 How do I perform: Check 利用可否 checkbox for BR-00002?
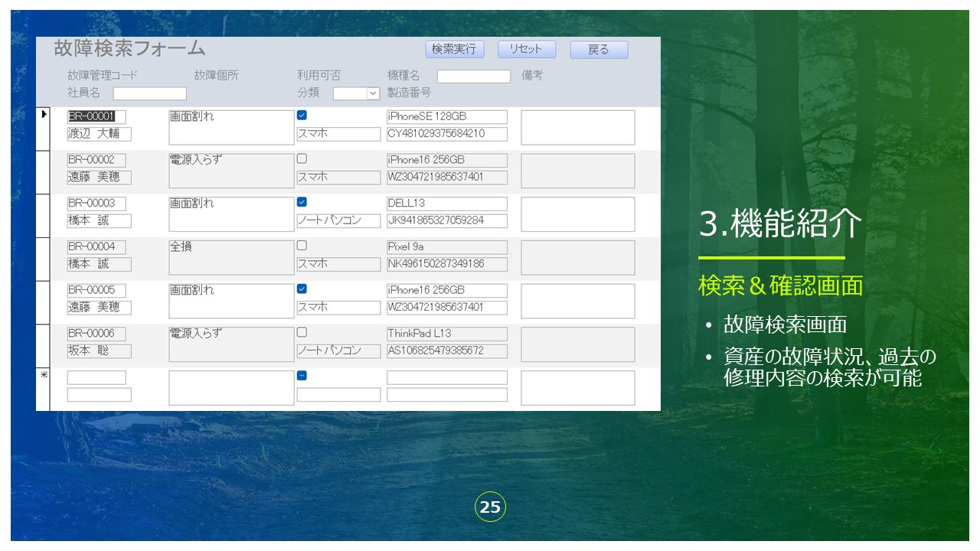tap(302, 159)
